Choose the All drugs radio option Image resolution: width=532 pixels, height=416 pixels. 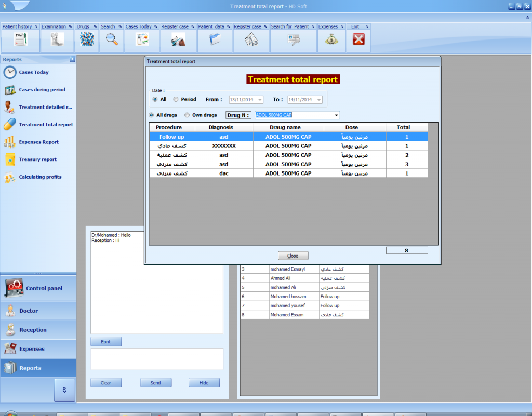pos(151,115)
